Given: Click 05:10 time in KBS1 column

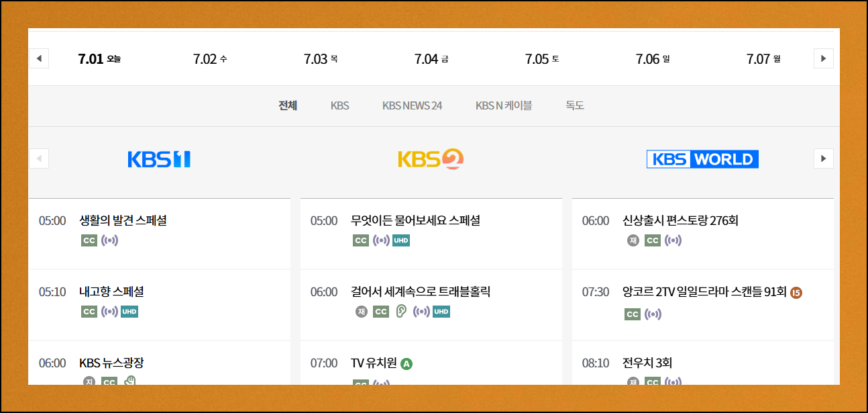Looking at the screenshot, I should (x=52, y=292).
